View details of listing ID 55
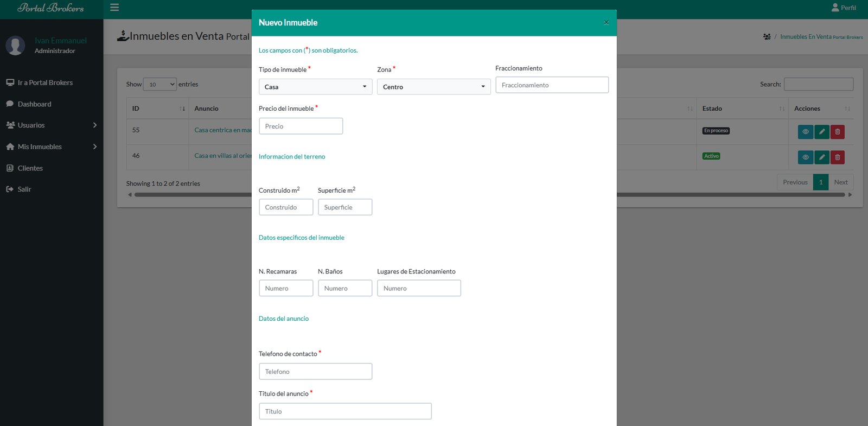This screenshot has width=868, height=426. (x=806, y=132)
